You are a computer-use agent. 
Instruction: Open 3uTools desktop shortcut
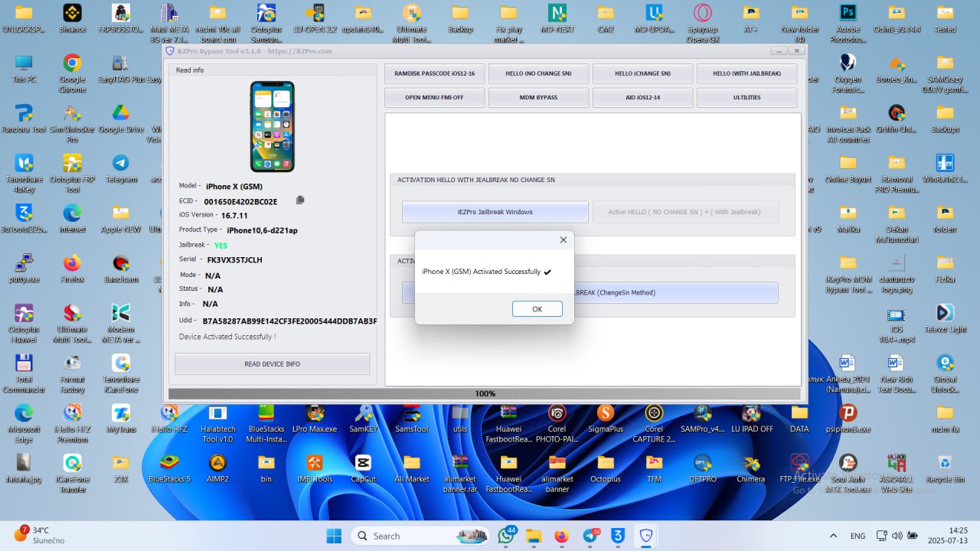24,218
